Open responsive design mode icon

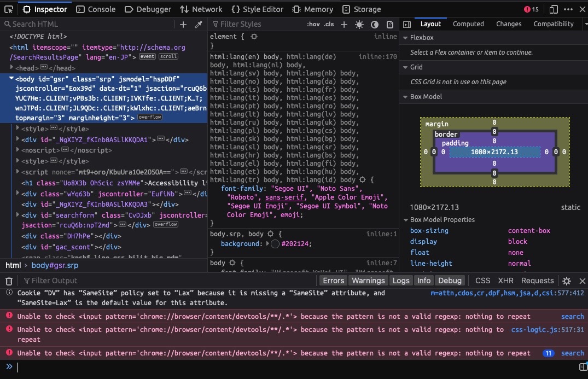554,9
